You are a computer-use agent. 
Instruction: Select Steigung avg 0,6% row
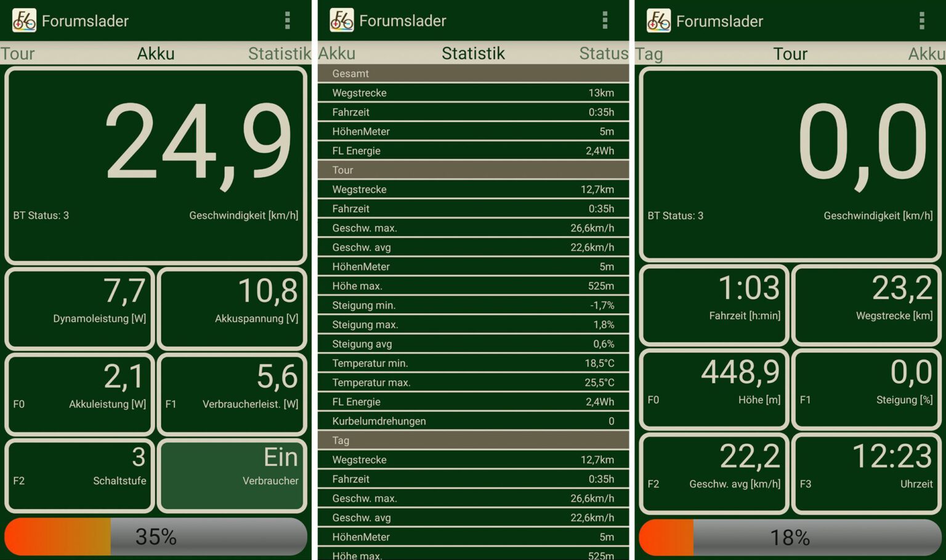(x=473, y=343)
